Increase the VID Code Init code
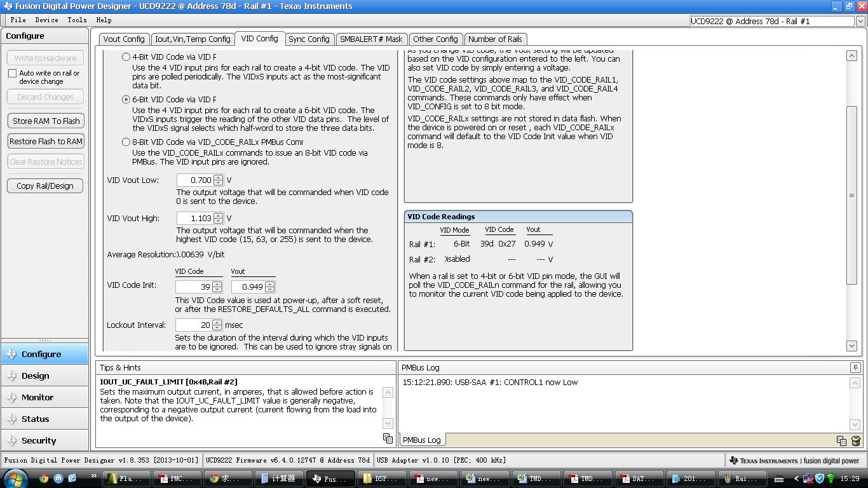868x488 pixels. (217, 284)
